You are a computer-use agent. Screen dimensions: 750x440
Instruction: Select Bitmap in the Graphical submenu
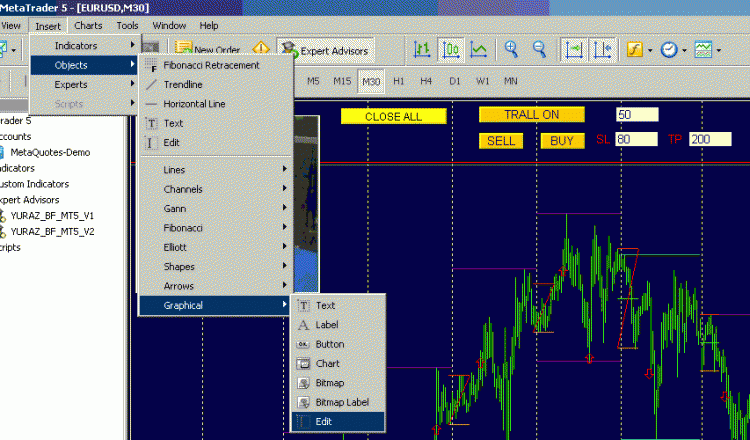[338, 383]
